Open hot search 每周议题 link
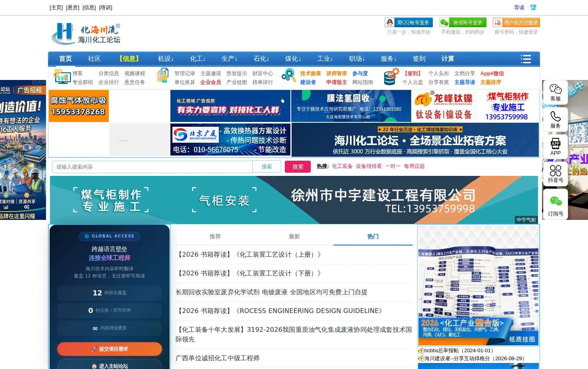 tap(414, 166)
